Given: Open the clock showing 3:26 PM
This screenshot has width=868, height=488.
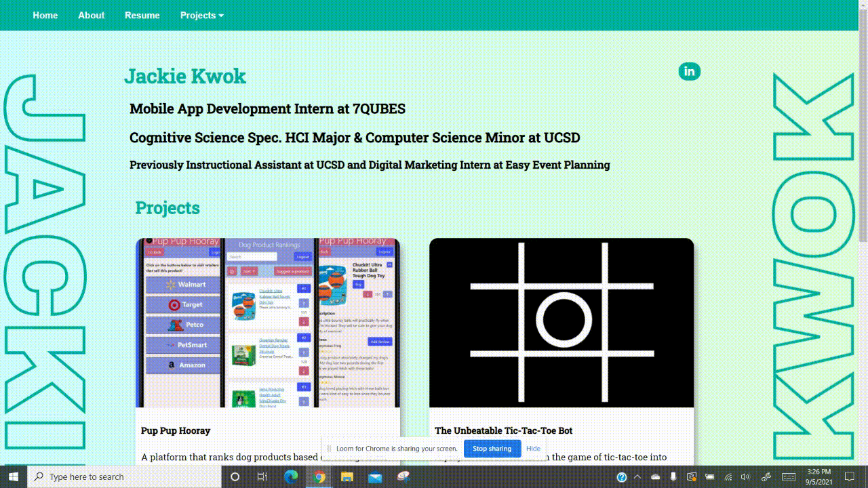Looking at the screenshot, I should (x=818, y=476).
